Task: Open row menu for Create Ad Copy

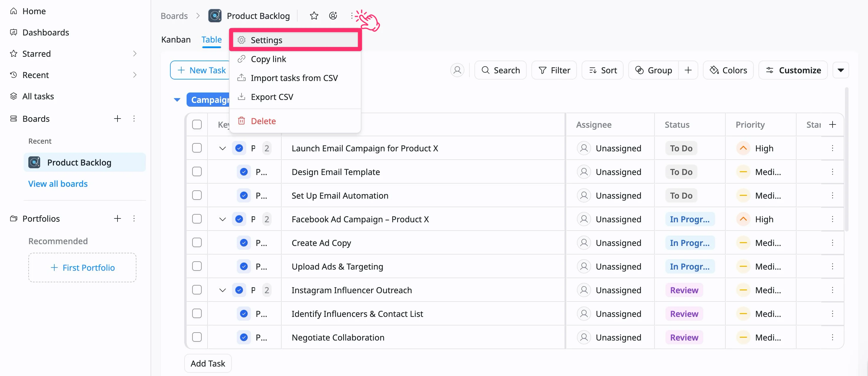Action: 832,243
